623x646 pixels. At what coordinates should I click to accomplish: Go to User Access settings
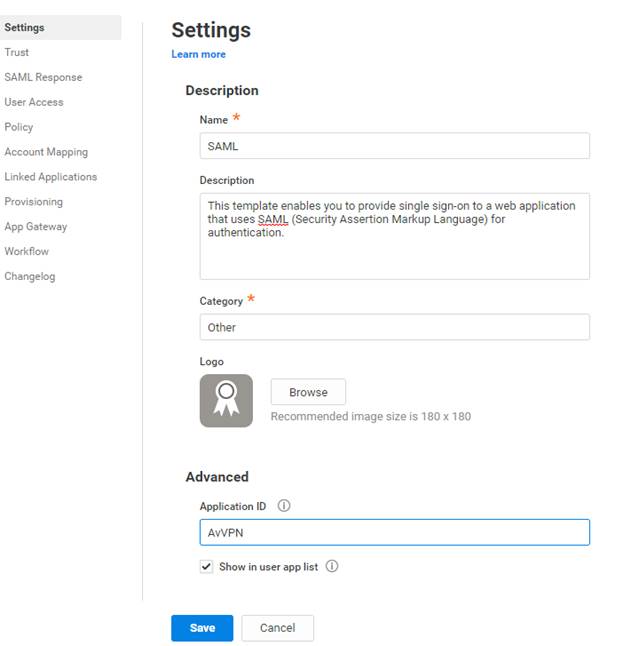click(x=34, y=102)
